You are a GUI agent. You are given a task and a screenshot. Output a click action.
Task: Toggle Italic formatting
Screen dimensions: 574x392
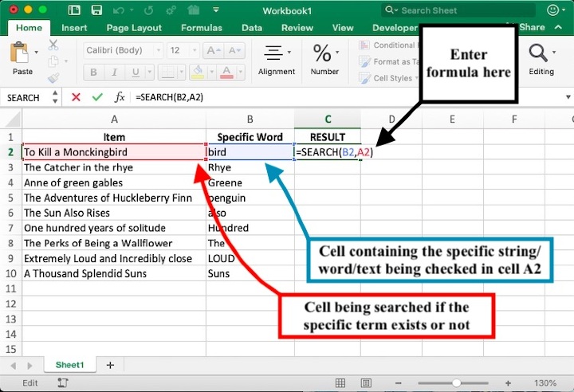tap(114, 72)
